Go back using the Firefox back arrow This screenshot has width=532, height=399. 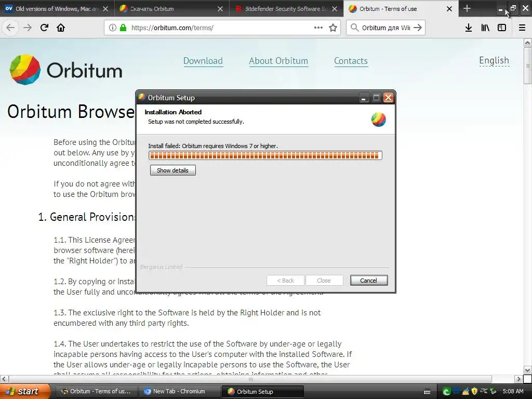click(10, 28)
